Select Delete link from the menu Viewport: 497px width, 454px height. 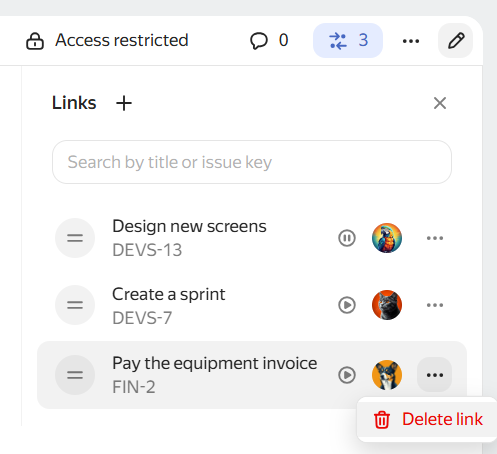(428, 419)
